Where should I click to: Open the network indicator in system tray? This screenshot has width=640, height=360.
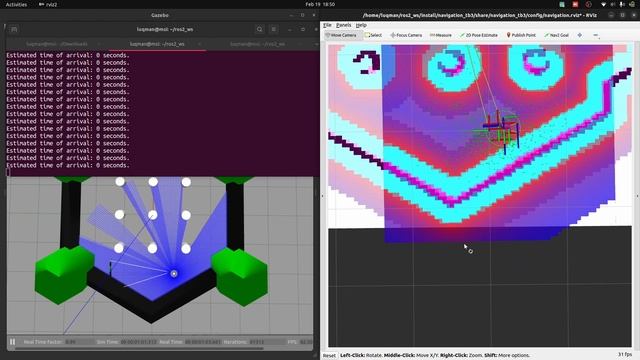(603, 4)
